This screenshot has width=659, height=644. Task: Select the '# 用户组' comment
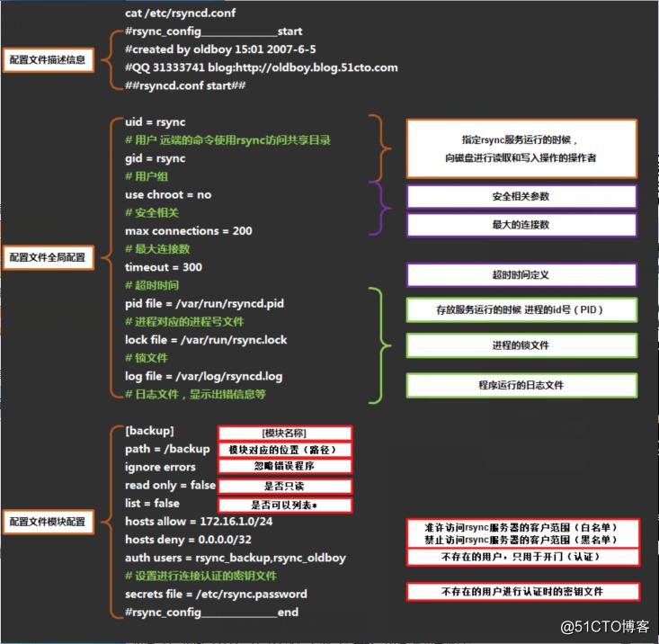point(147,176)
